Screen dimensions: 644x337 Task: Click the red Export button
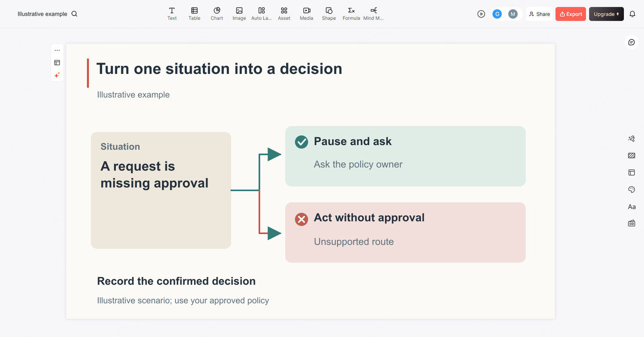tap(571, 14)
